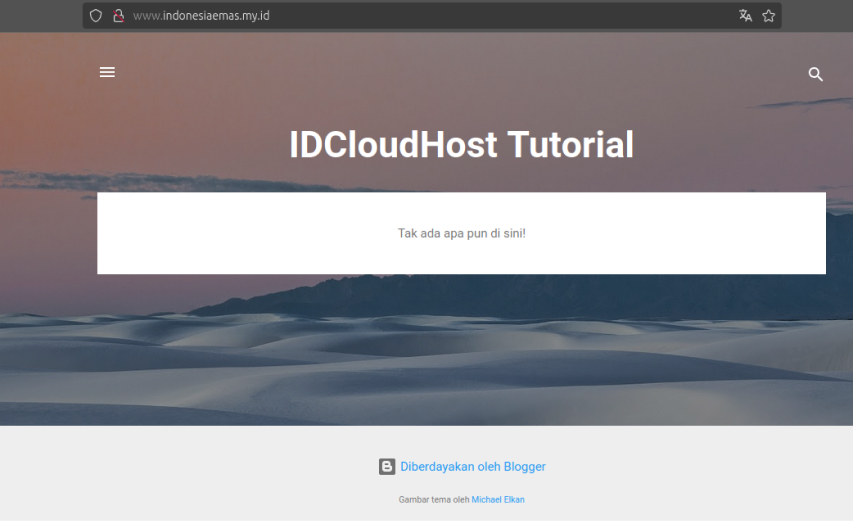Click the search magnifier icon
Screen dimensions: 853x521
815,74
